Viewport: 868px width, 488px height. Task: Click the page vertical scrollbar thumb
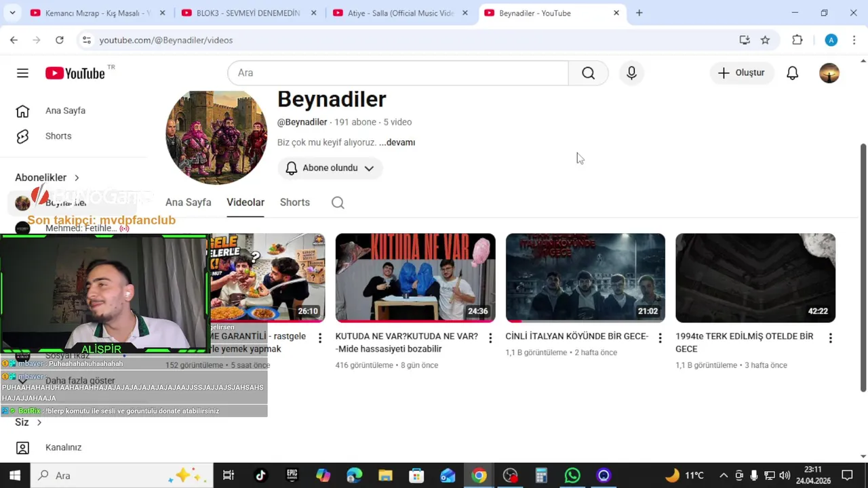(x=863, y=267)
